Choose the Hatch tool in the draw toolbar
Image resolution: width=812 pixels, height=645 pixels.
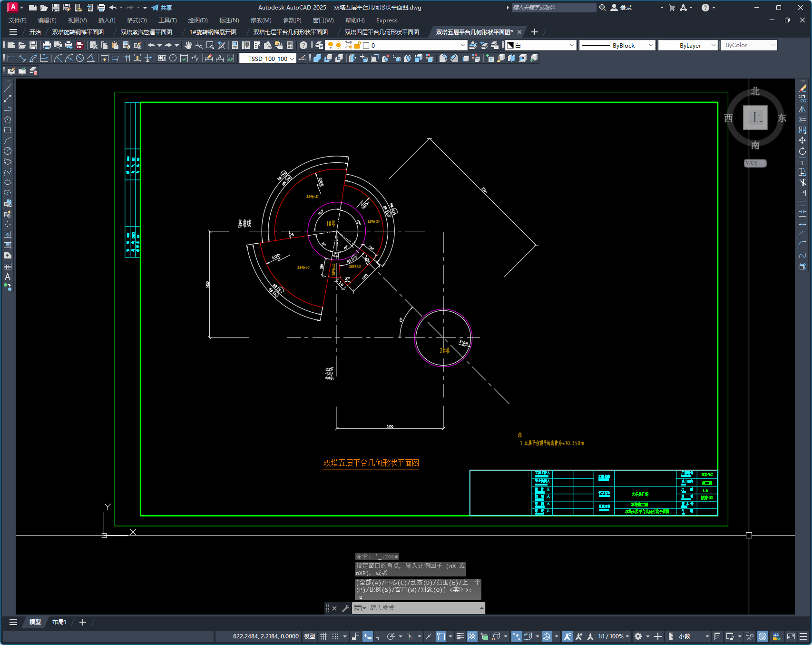8,235
